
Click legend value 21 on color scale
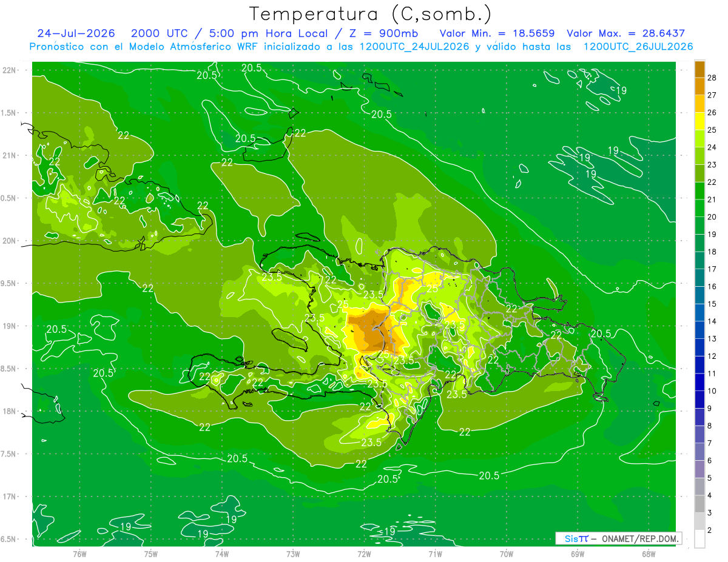[x=712, y=199]
